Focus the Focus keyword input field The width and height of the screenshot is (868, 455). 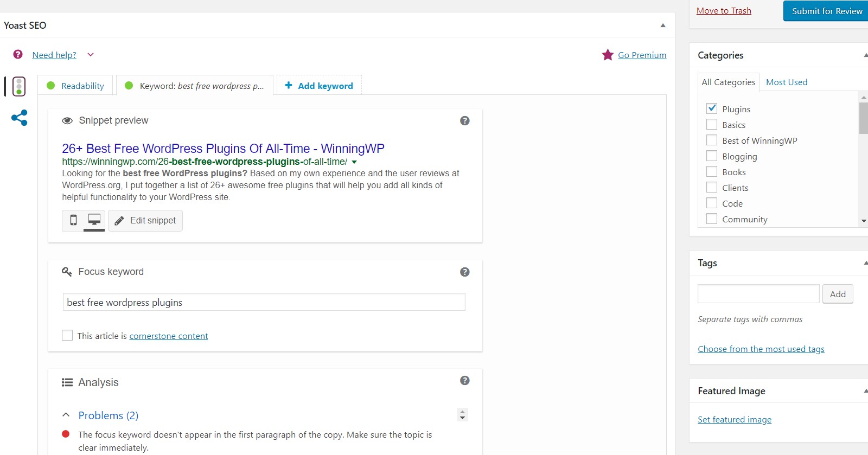point(264,302)
